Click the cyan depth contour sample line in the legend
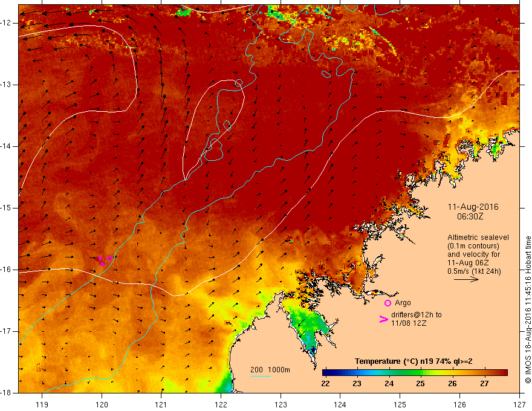 [x=260, y=376]
